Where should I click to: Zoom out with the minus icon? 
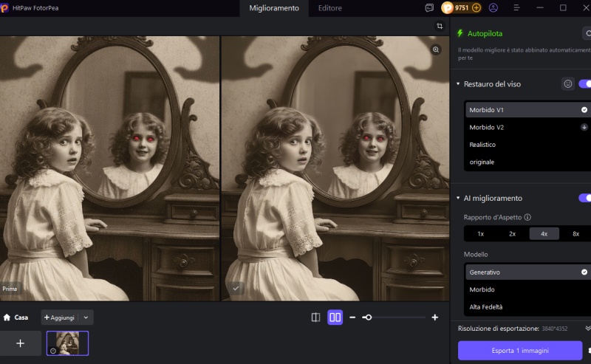click(352, 317)
